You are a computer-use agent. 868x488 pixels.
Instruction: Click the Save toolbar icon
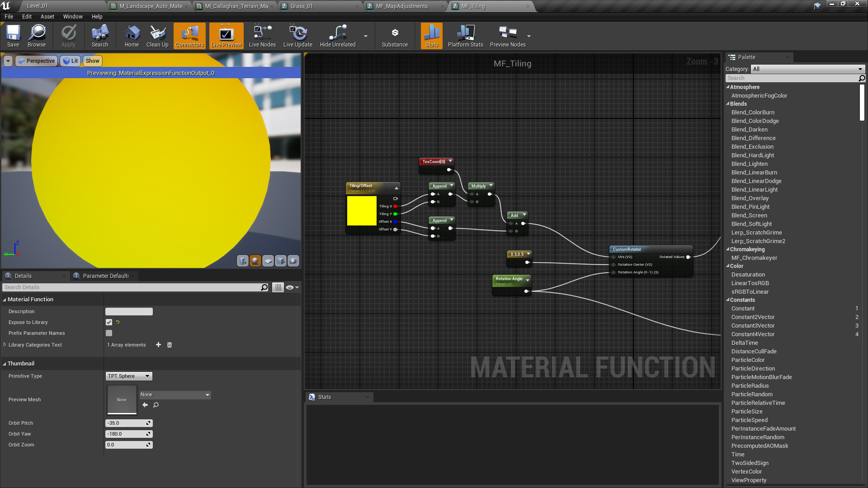(13, 36)
